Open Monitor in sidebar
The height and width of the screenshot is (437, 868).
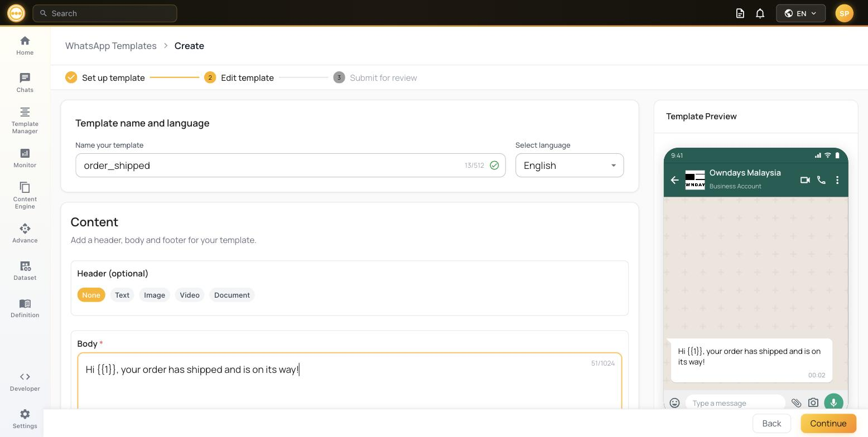pyautogui.click(x=25, y=158)
